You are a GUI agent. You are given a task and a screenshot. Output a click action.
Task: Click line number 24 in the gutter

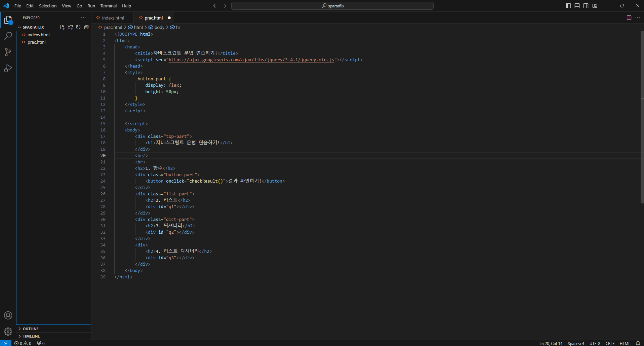[103, 181]
